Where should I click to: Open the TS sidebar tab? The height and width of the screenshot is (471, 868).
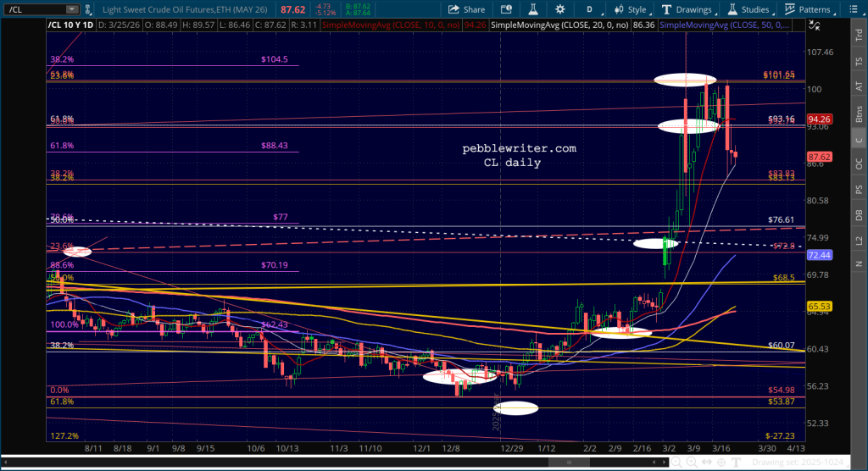point(859,62)
